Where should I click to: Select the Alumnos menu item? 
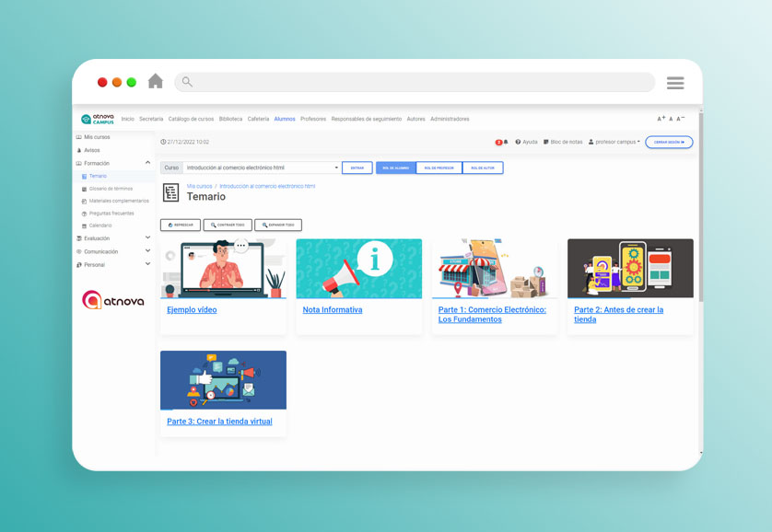pyautogui.click(x=285, y=119)
